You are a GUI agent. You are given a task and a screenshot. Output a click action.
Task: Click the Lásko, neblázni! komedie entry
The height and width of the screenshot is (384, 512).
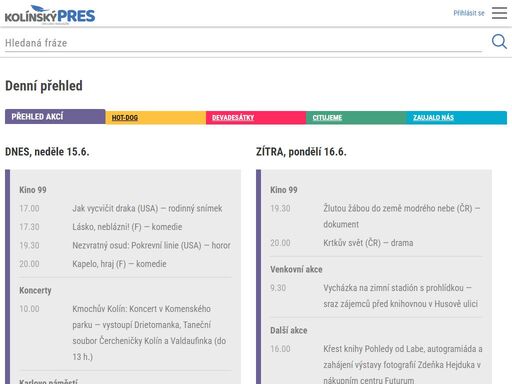point(125,227)
